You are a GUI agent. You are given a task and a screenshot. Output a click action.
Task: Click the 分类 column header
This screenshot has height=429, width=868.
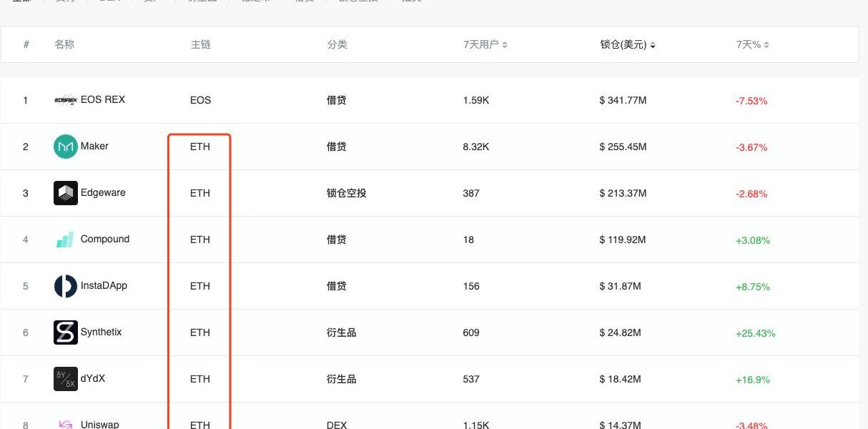[x=337, y=45]
